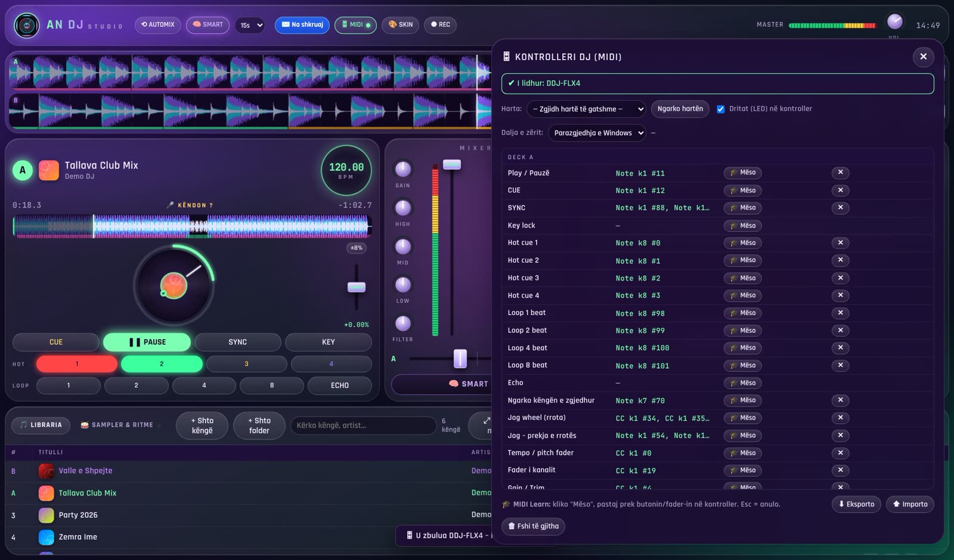Click the deck A pitch fader handle
Image resolution: width=954 pixels, height=560 pixels.
point(357,287)
